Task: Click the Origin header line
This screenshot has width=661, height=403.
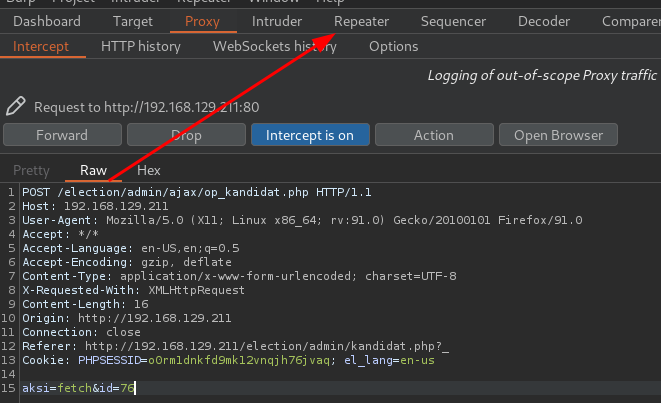Action: point(126,318)
